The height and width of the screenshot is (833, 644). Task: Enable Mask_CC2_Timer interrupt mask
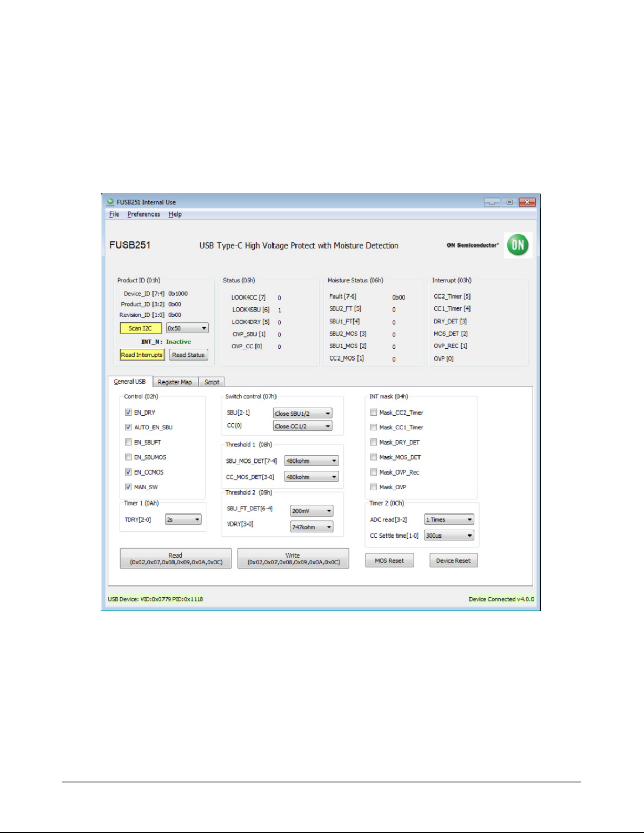374,413
